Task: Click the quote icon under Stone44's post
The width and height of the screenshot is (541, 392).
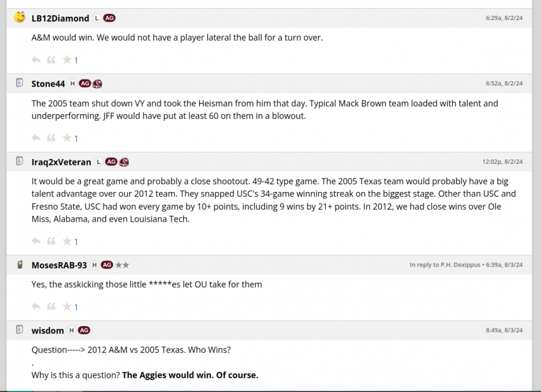Action: click(x=51, y=138)
